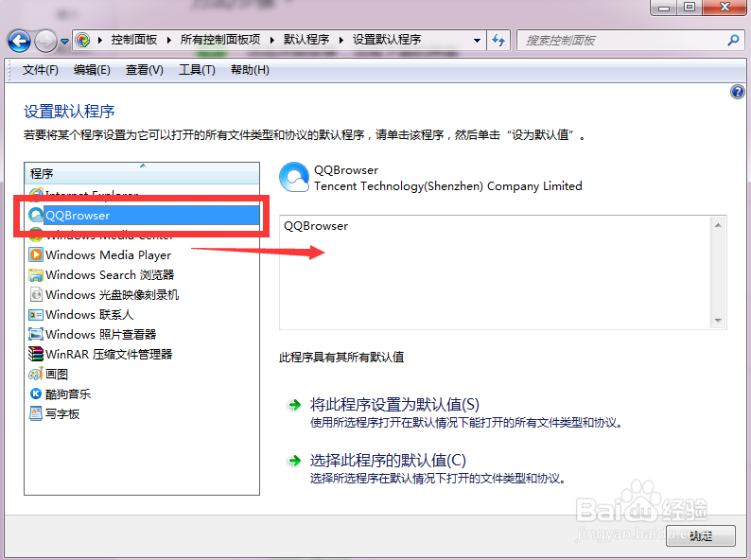Viewport: 751px width, 560px height.
Task: Expand arrow after 默认程序 breadcrumb
Action: point(341,41)
